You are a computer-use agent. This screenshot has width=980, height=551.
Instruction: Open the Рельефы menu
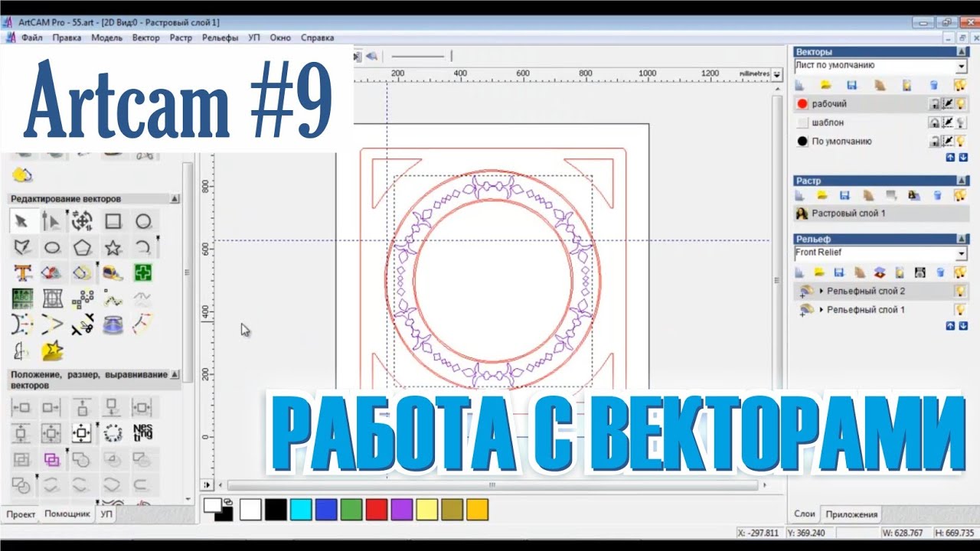[x=220, y=37]
